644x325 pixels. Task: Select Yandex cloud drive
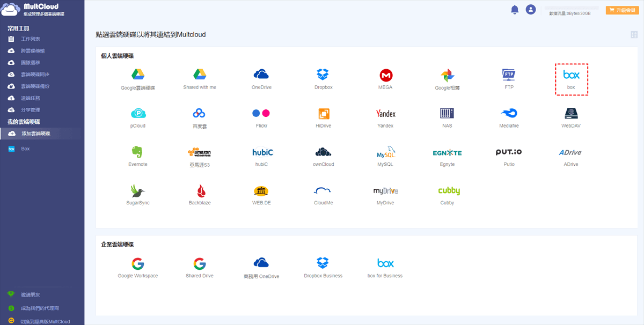tap(385, 114)
